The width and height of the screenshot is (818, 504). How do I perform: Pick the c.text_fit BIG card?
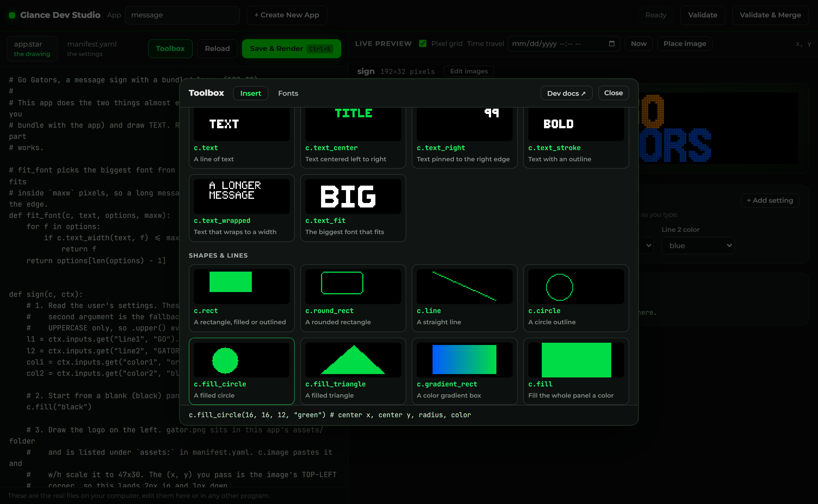click(353, 208)
